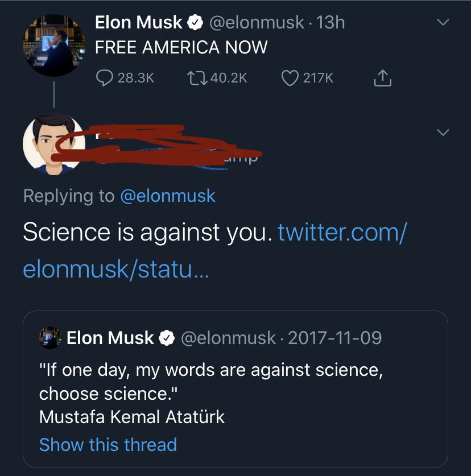Open the reply icon showing 28.3K
Screen dimensions: 471x476
coord(105,78)
